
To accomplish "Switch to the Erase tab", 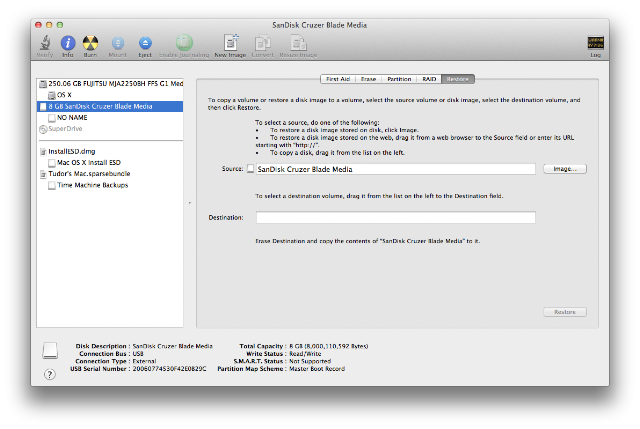I will click(x=368, y=79).
